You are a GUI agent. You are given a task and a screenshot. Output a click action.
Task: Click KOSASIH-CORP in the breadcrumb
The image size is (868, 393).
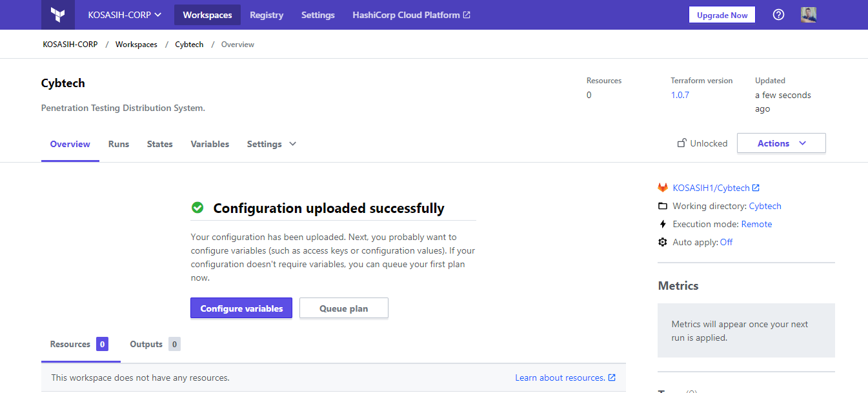(70, 45)
